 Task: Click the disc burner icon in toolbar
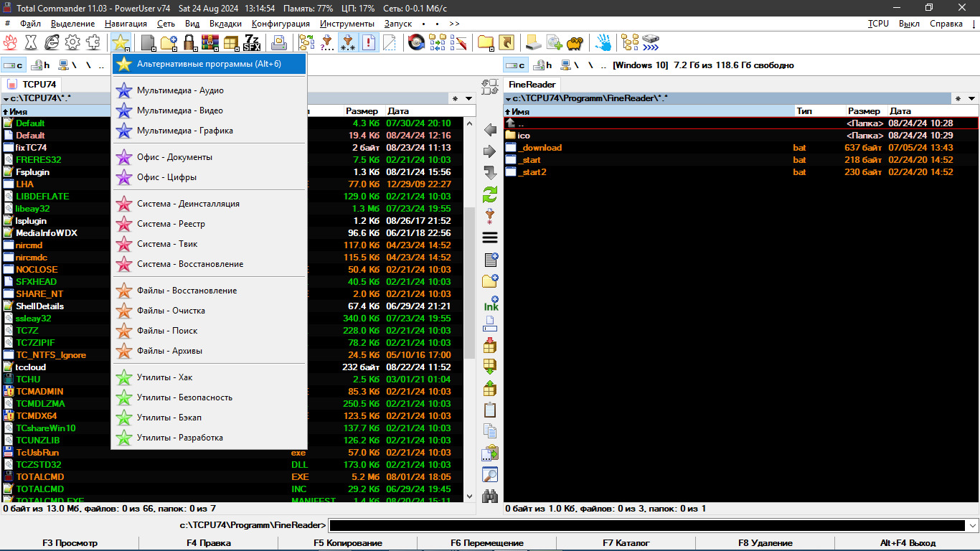pos(416,42)
